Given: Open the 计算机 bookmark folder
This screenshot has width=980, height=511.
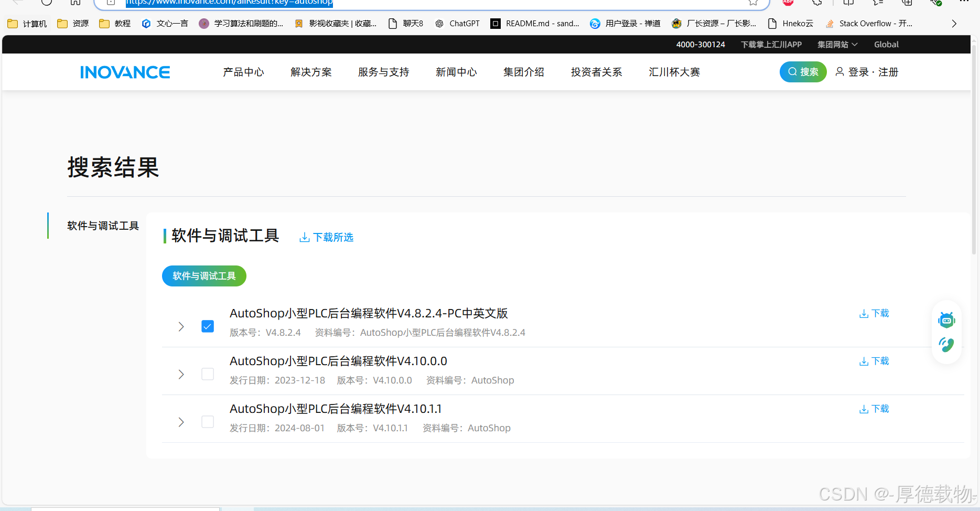Looking at the screenshot, I should pos(27,24).
